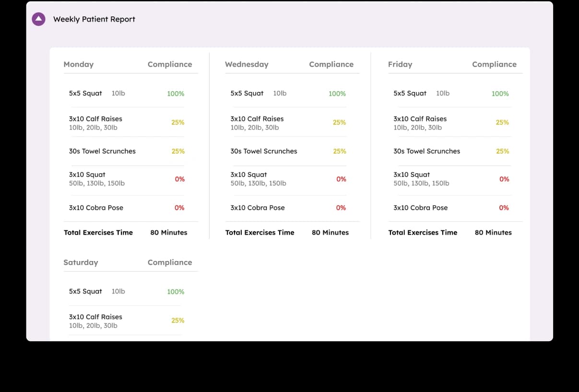Click Friday's Total Exercises Time label

423,233
